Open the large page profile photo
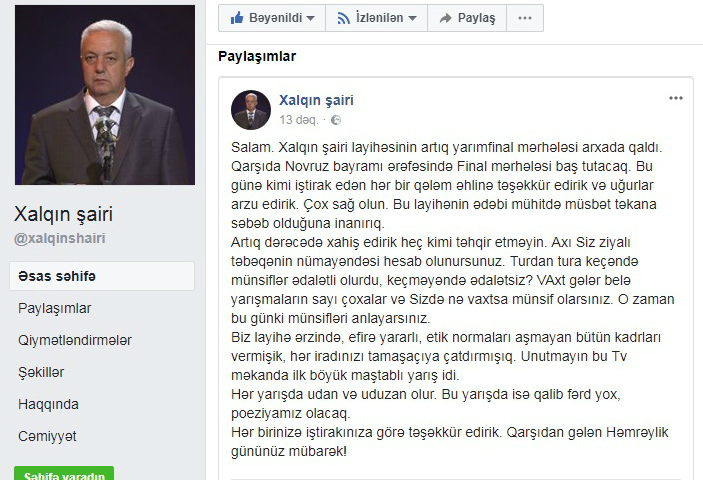The height and width of the screenshot is (480, 703). [x=105, y=95]
